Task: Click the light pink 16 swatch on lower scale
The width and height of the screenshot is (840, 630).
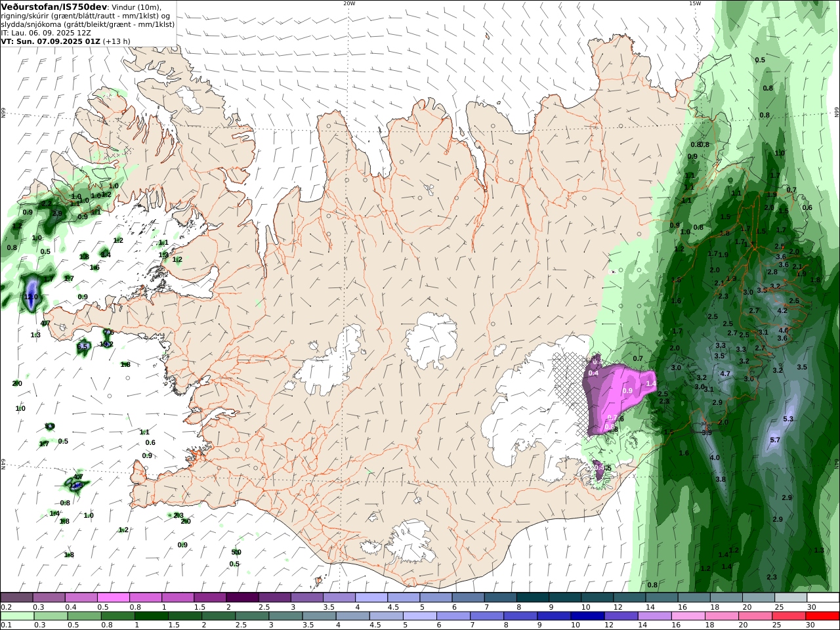Action: 688,616
